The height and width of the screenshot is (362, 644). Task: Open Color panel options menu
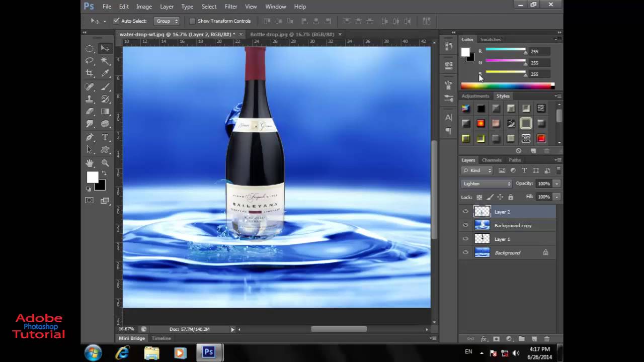pyautogui.click(x=557, y=39)
